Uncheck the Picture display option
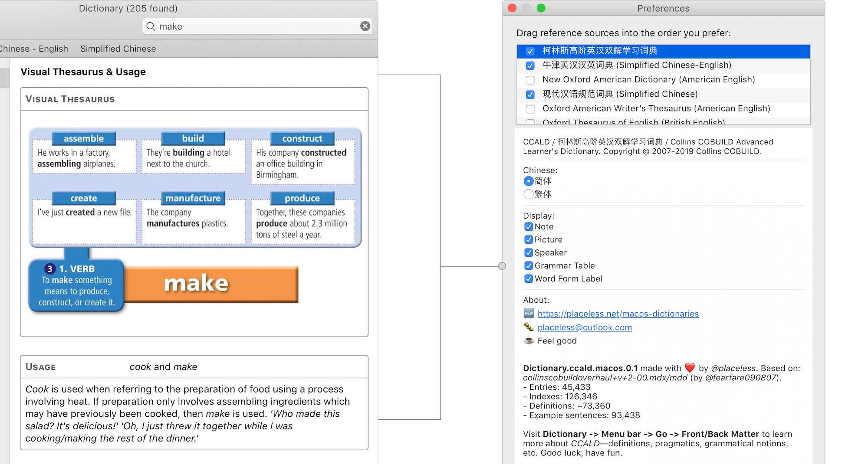The width and height of the screenshot is (868, 464). (529, 239)
